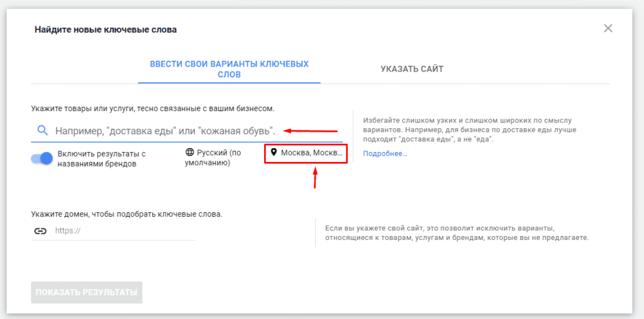Focus the keywords field 'Например, доставка еды'
This screenshot has width=644, height=319.
(187, 131)
